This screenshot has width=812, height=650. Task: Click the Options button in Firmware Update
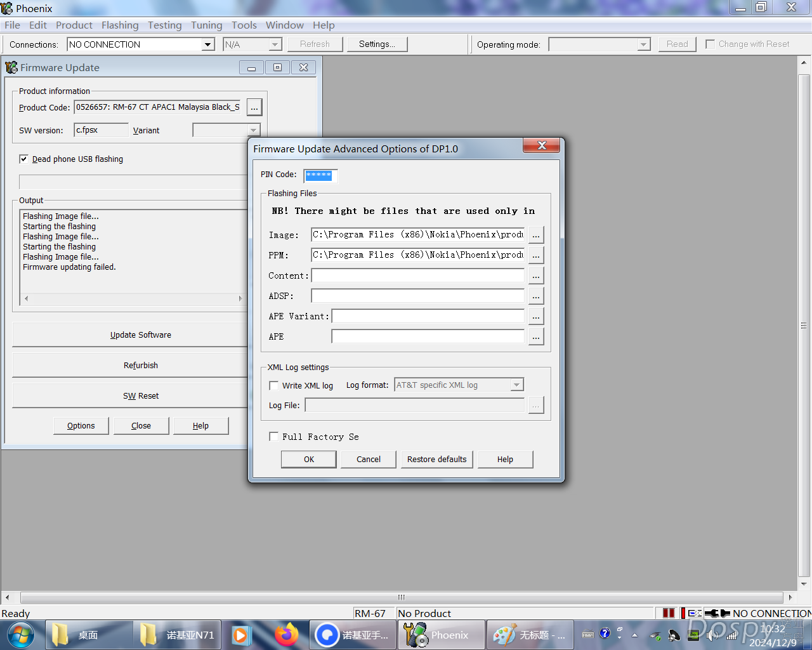point(81,426)
